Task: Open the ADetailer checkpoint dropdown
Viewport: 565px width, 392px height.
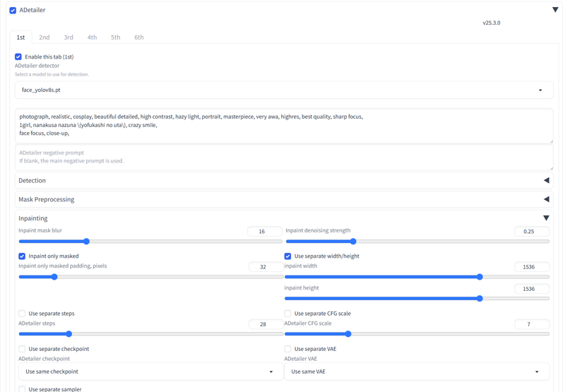Action: [x=149, y=372]
